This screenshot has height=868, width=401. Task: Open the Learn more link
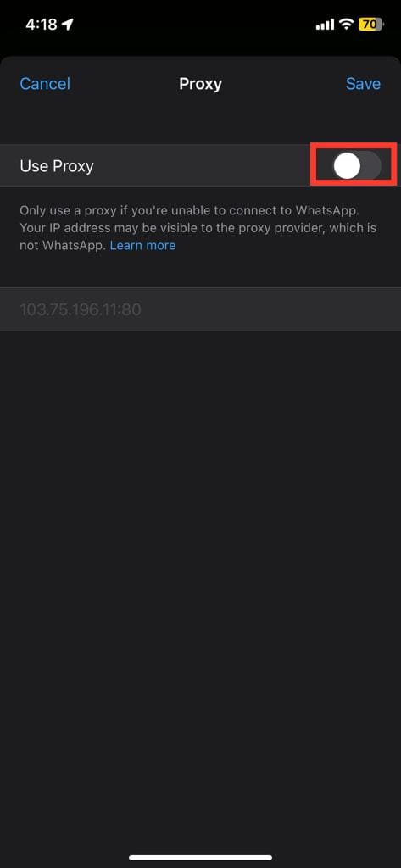pyautogui.click(x=143, y=245)
